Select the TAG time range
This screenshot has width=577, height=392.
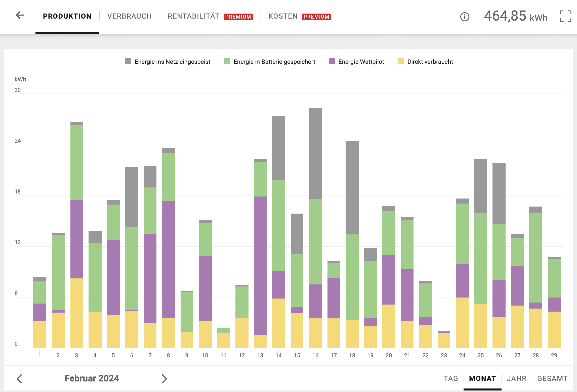[451, 378]
